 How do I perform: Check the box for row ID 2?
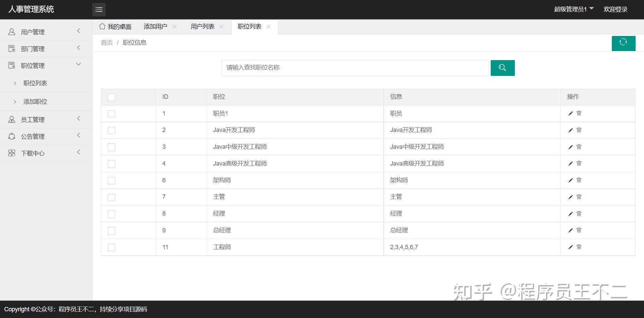[x=111, y=131]
